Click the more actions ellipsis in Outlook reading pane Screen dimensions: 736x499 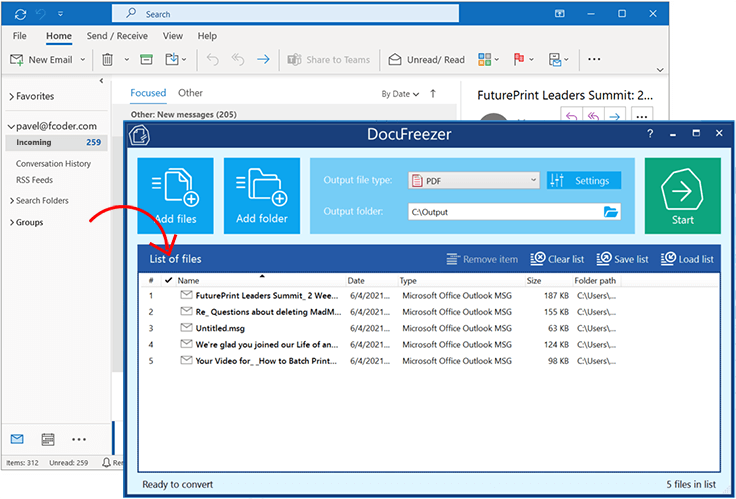tap(642, 115)
